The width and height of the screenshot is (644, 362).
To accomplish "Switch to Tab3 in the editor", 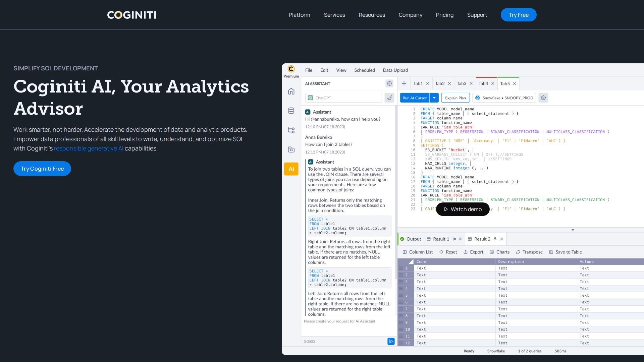I will click(x=461, y=83).
